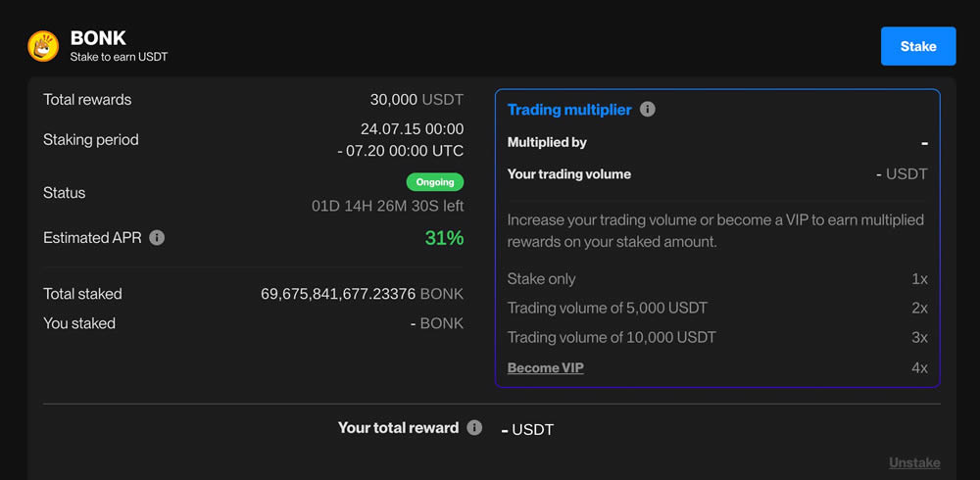Select the BONK title heading
This screenshot has height=480, width=980.
pyautogui.click(x=98, y=38)
